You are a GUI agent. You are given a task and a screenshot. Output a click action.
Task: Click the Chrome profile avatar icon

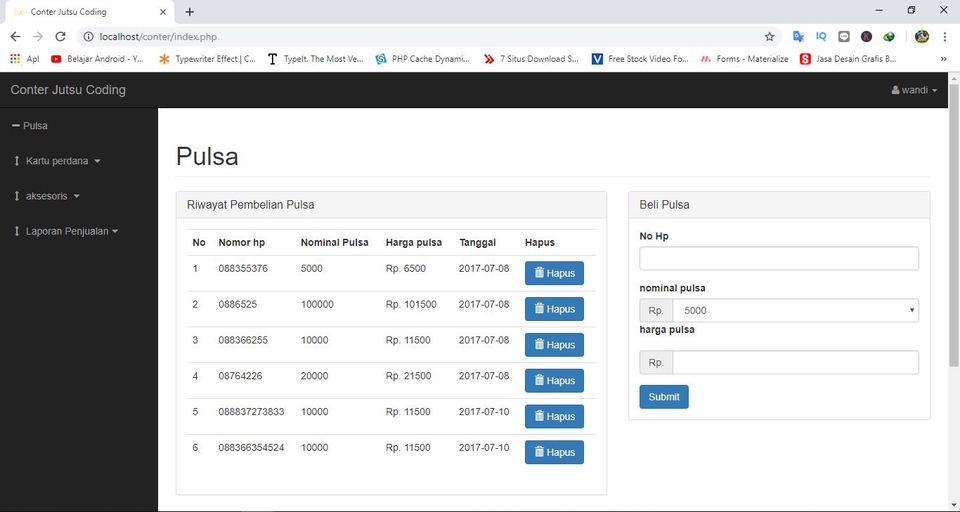point(922,37)
